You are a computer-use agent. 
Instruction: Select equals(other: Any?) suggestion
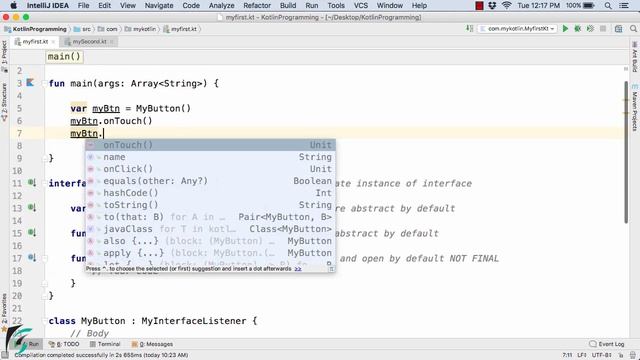click(210, 181)
